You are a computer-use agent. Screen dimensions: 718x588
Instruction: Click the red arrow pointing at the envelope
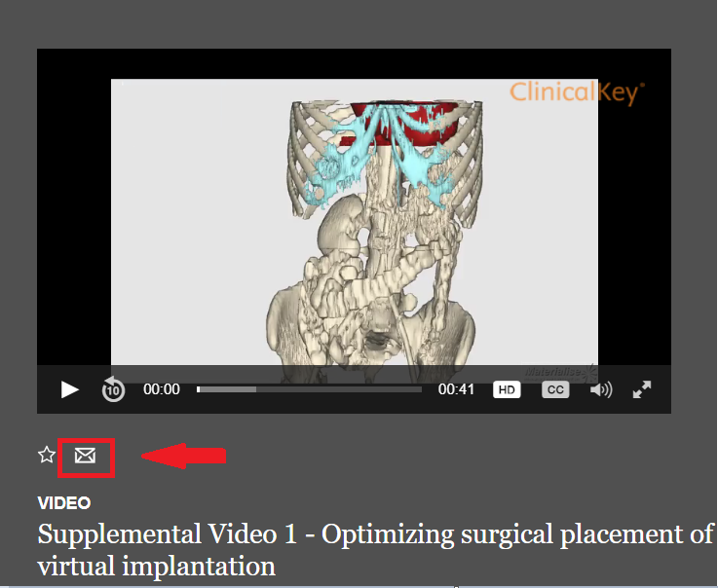pyautogui.click(x=184, y=456)
